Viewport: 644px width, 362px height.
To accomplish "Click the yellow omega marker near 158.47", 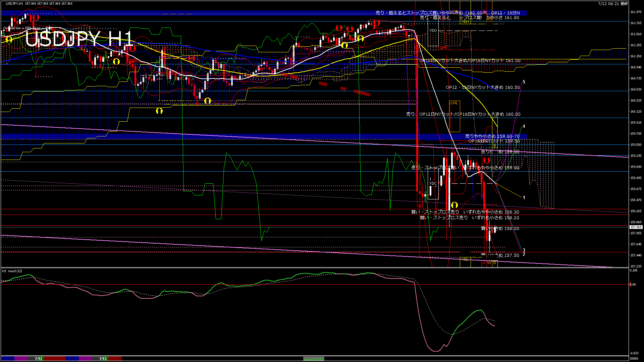I will 454,205.
